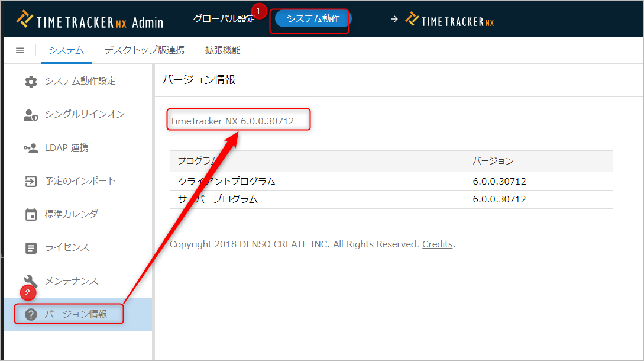The width and height of the screenshot is (644, 361).
Task: Go to TimeTracker NX via arrow link
Action: point(442,20)
